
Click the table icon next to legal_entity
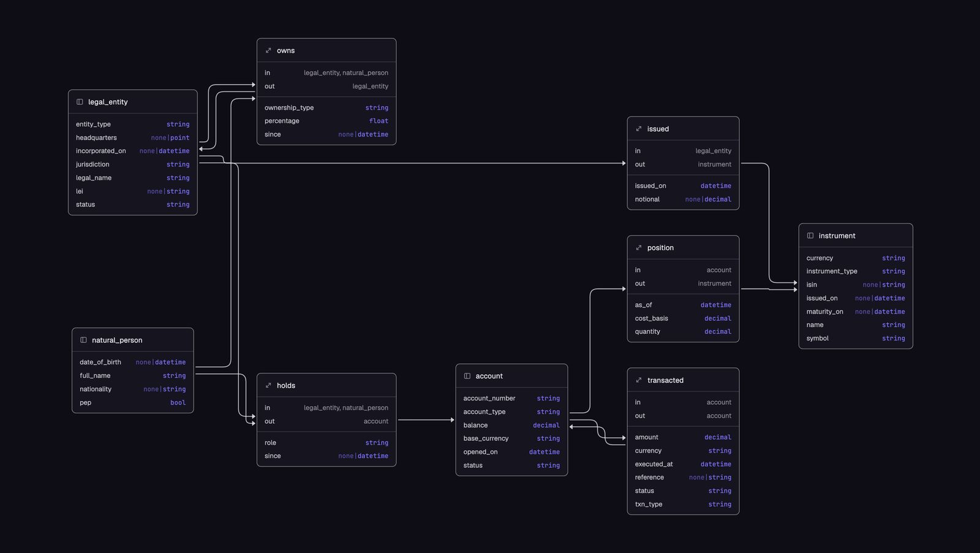click(x=80, y=102)
